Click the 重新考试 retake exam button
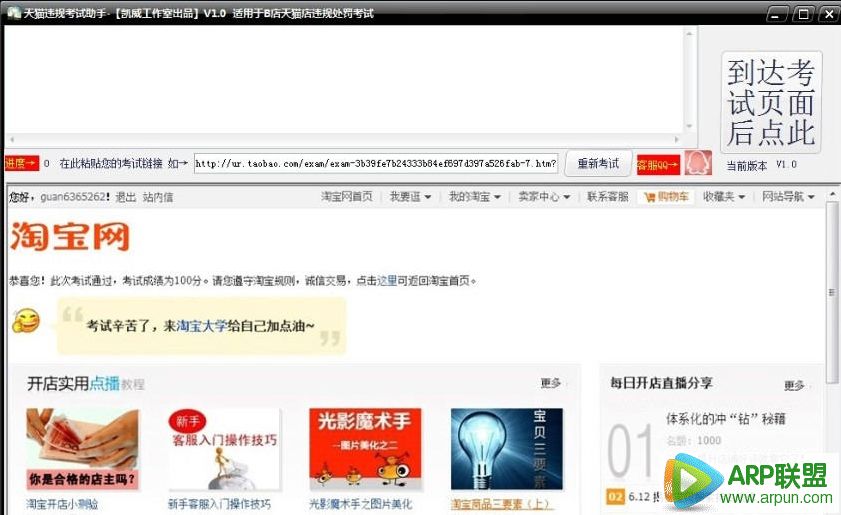Screen dimensions: 841x515 [598, 164]
